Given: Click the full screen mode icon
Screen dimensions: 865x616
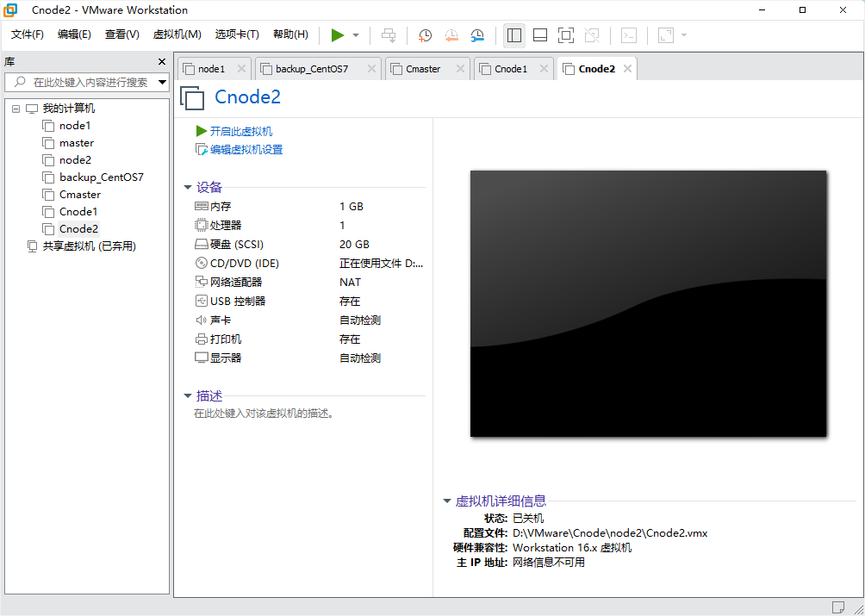Looking at the screenshot, I should (x=565, y=35).
